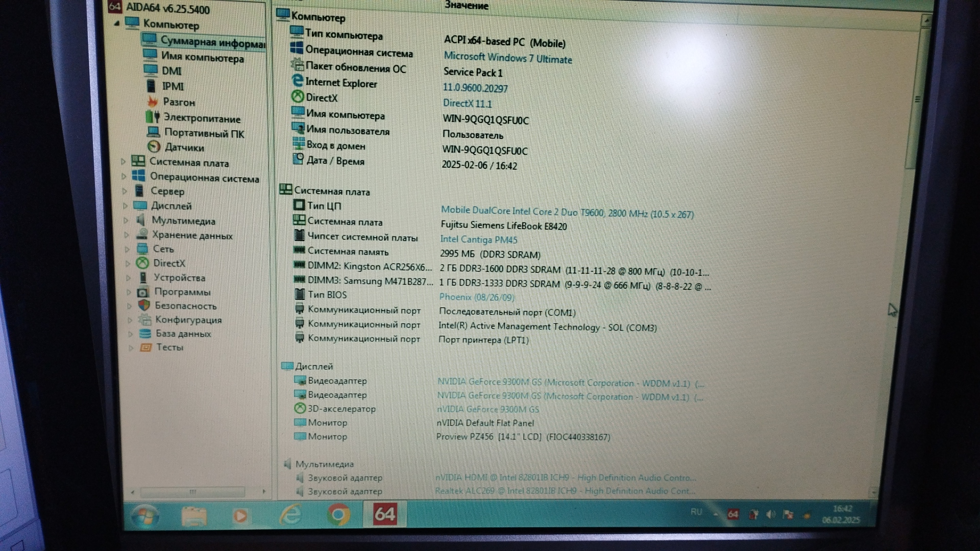Viewport: 980px width, 551px height.
Task: Click the RU language indicator
Action: click(x=696, y=511)
